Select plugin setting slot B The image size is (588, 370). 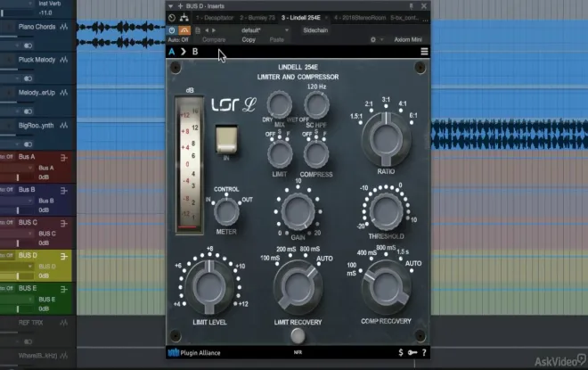coord(195,52)
